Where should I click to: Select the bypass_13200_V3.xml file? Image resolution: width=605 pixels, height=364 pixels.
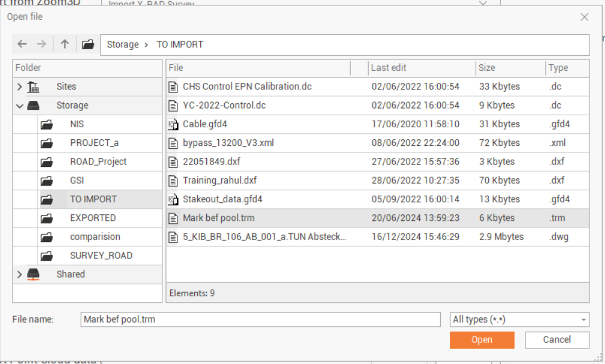tap(228, 143)
